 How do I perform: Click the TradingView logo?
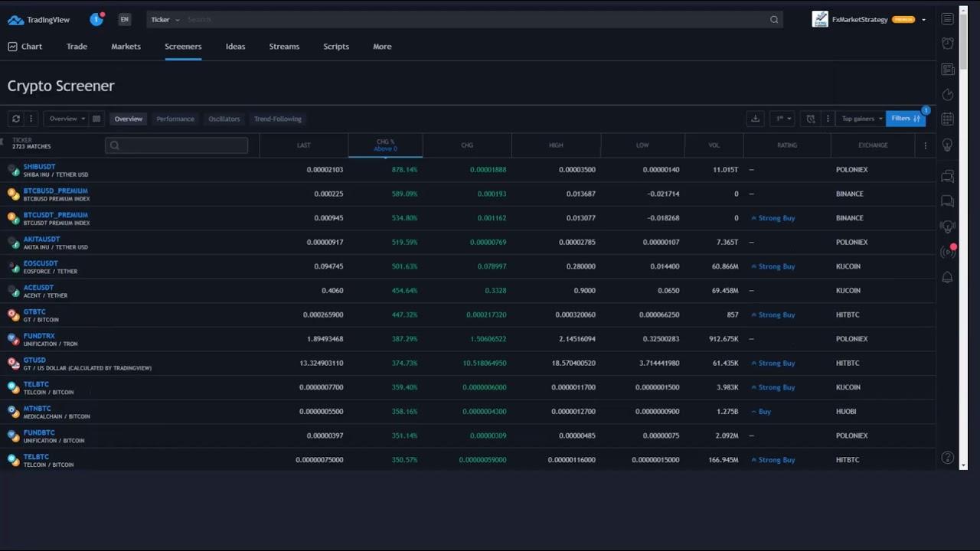pyautogui.click(x=38, y=20)
